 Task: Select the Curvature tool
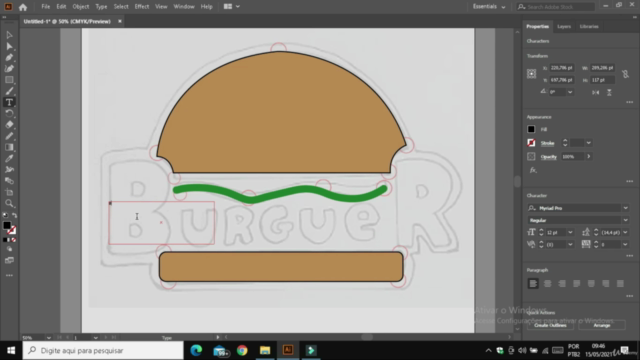coord(9,69)
